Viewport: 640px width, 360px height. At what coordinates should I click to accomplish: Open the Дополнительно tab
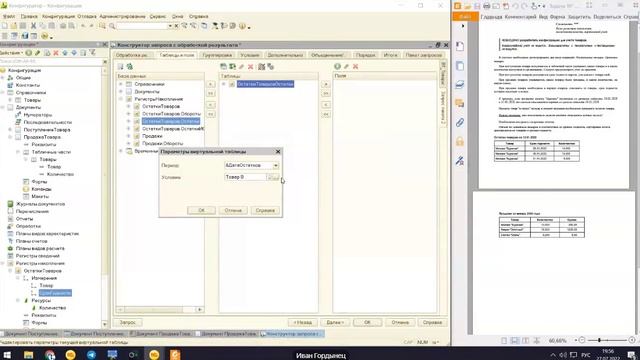click(x=285, y=55)
